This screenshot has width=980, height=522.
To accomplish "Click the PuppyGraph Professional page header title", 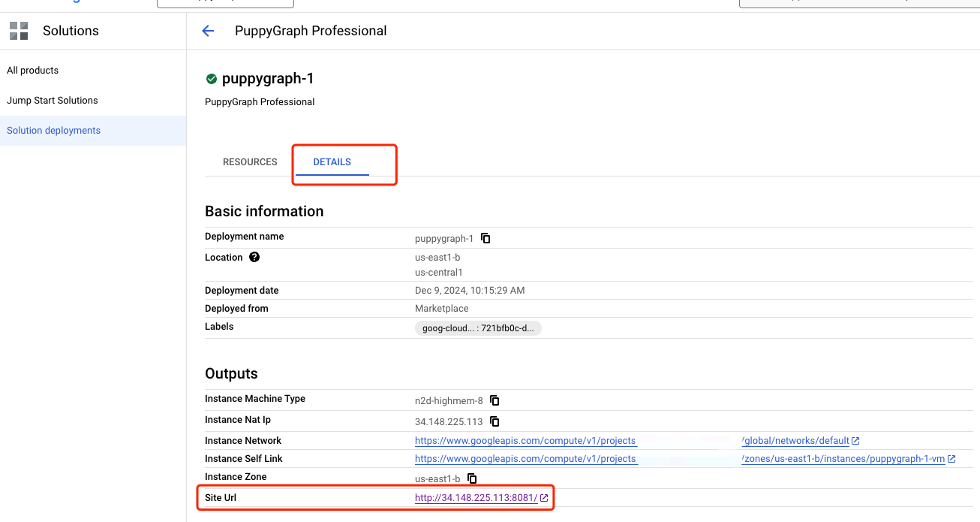I will pos(311,31).
